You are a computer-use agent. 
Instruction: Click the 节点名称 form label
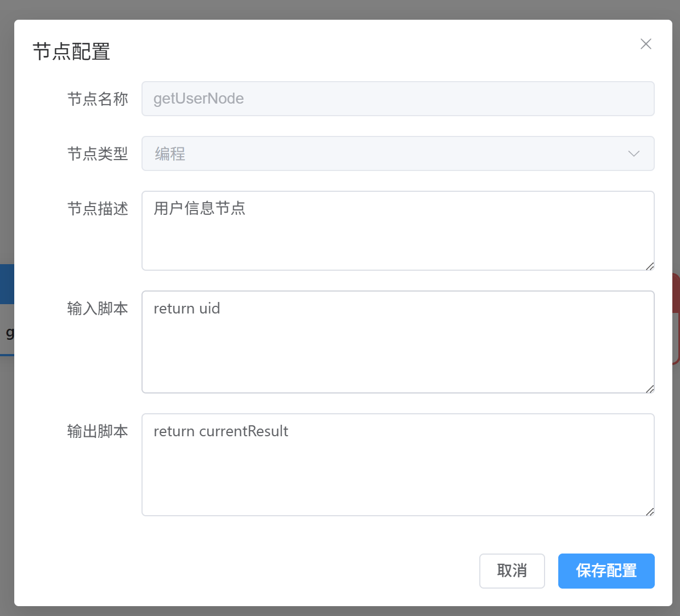[98, 99]
